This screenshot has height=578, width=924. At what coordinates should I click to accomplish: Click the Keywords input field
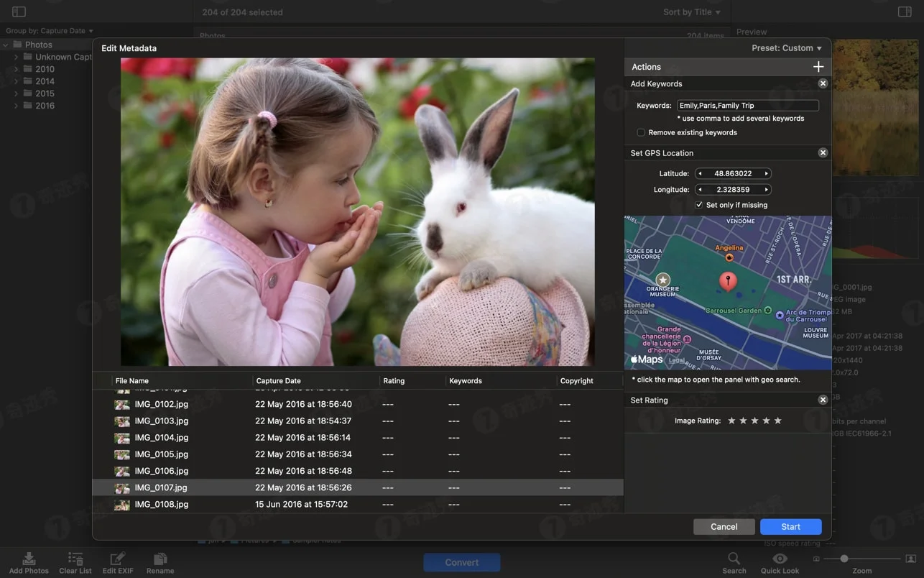(748, 105)
